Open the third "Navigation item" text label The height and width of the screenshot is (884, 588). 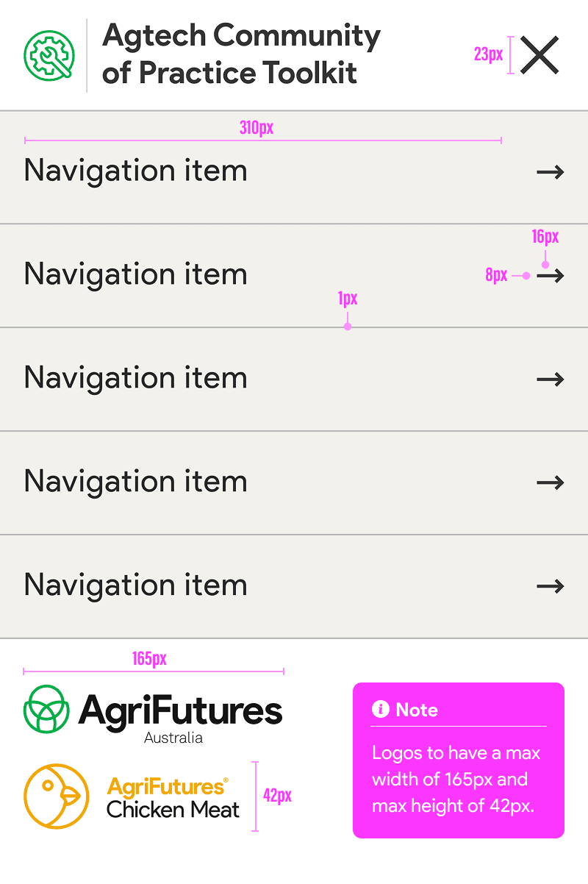coord(135,378)
